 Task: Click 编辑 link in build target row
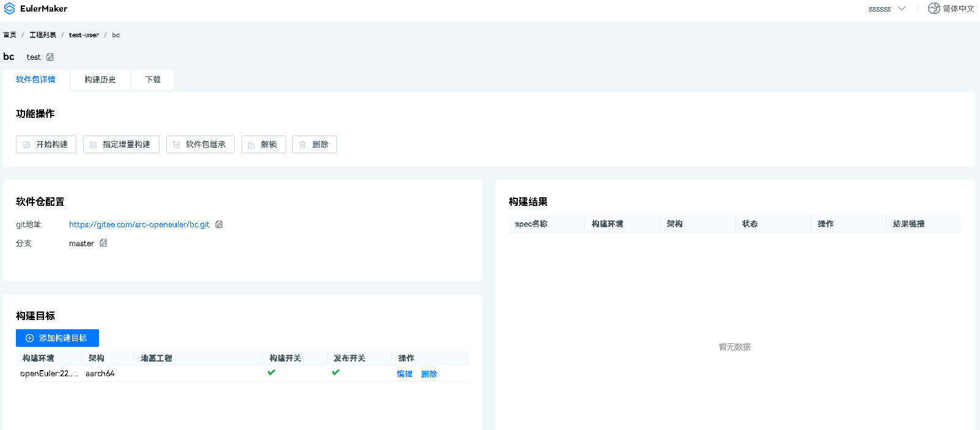point(404,374)
